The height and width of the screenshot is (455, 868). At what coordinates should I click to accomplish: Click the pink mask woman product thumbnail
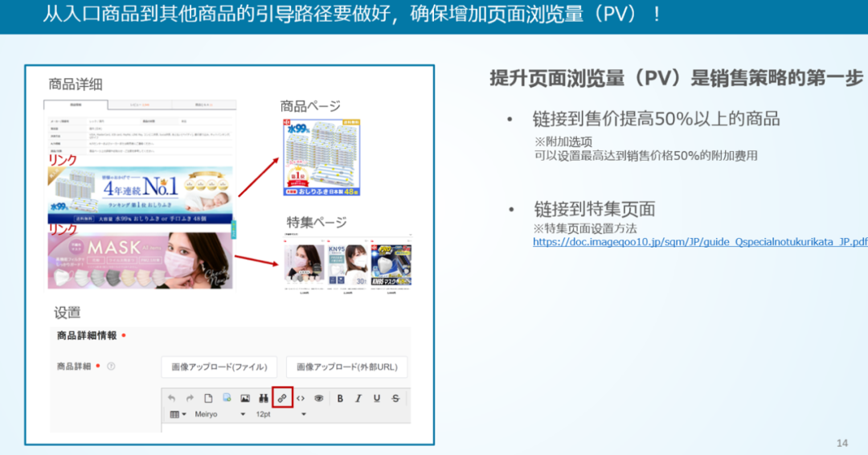tap(304, 264)
